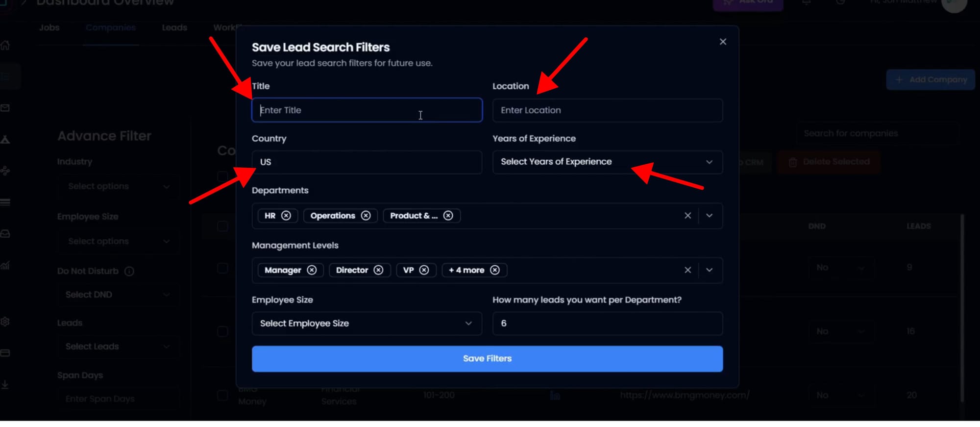Clear all selected Management Levels
Image resolution: width=980 pixels, height=427 pixels.
point(687,270)
